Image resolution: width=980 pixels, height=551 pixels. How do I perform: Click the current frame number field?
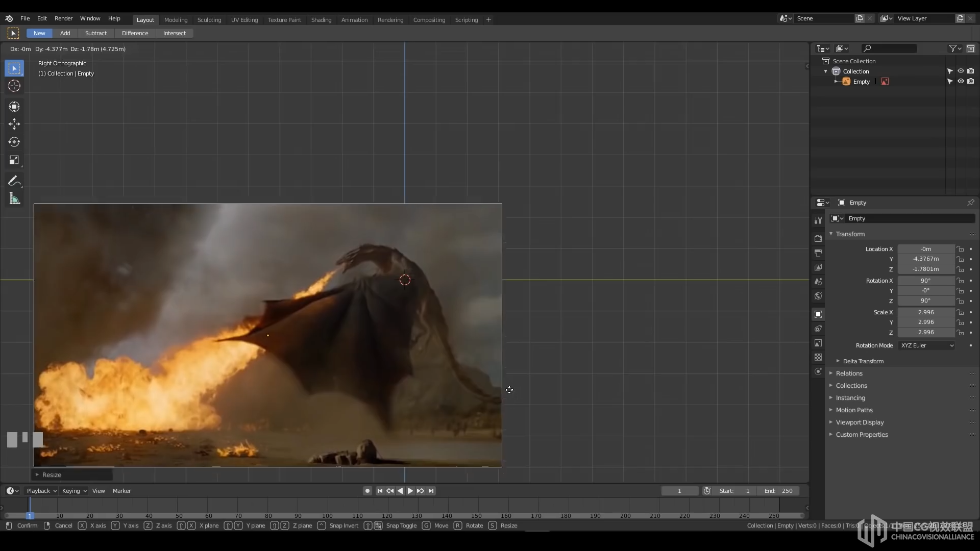tap(679, 491)
